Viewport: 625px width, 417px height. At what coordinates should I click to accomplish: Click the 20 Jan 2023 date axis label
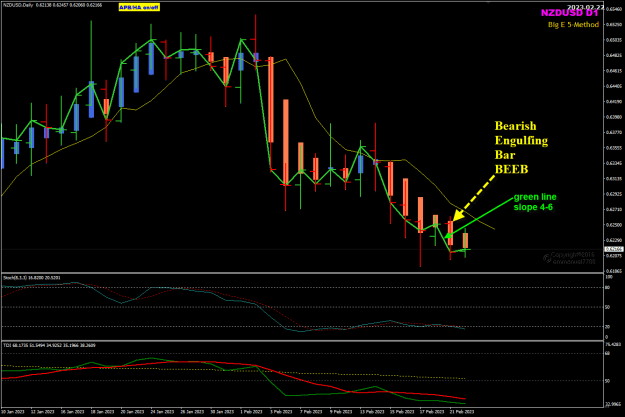click(132, 411)
